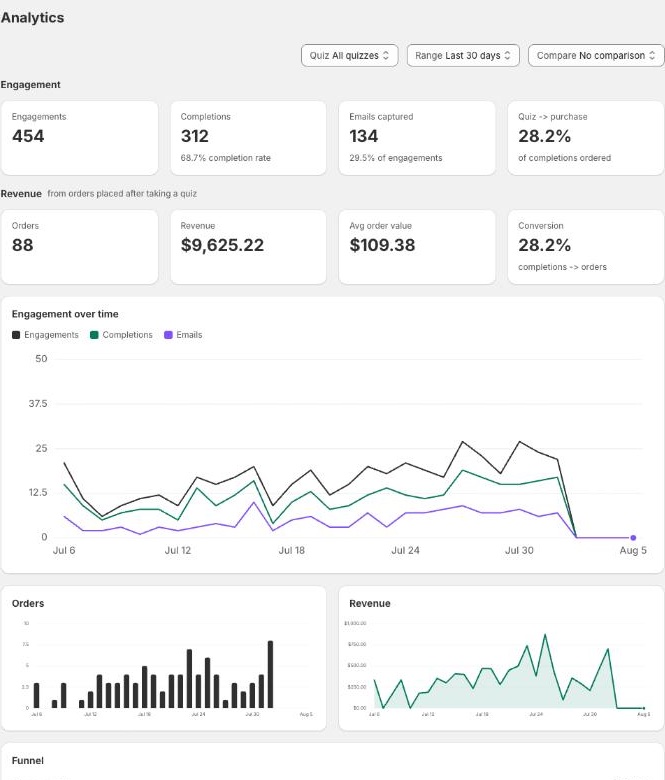Screen dimensions: 665x780
Task: Click the Orders chart title
Action: (28, 603)
